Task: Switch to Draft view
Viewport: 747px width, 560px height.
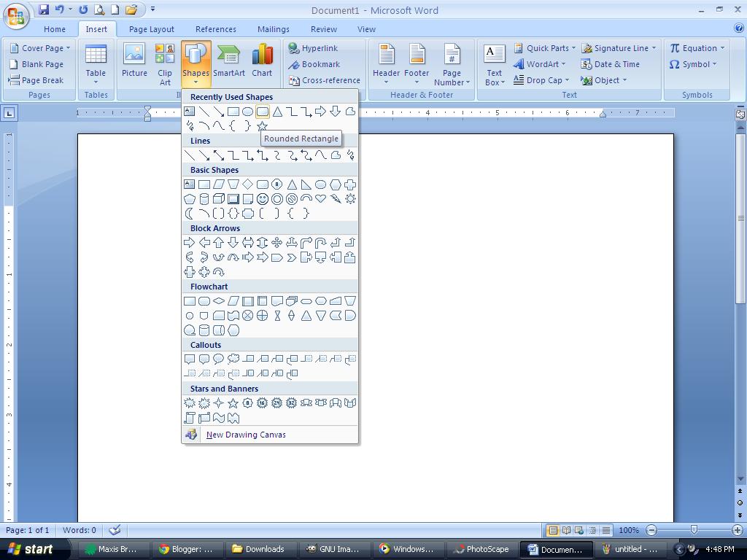Action: pos(606,530)
